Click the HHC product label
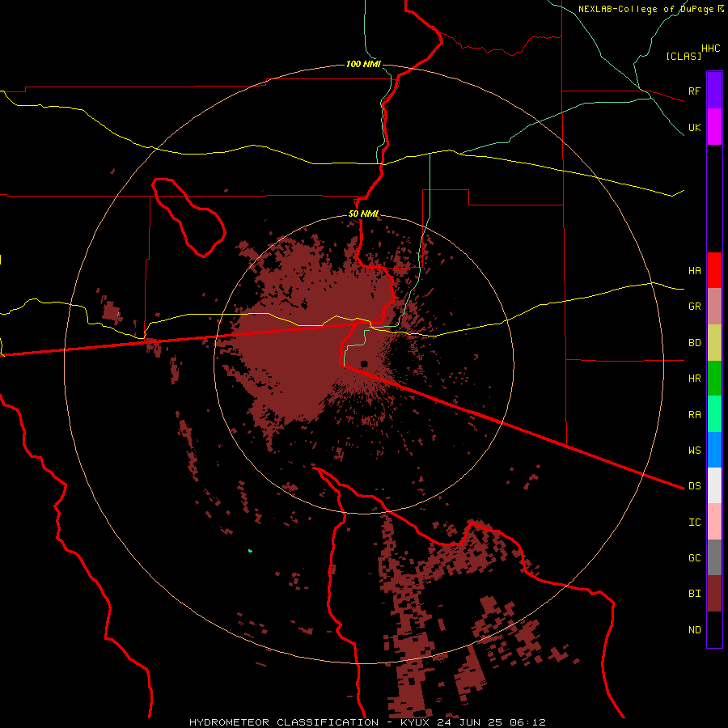This screenshot has height=728, width=728. click(x=711, y=49)
